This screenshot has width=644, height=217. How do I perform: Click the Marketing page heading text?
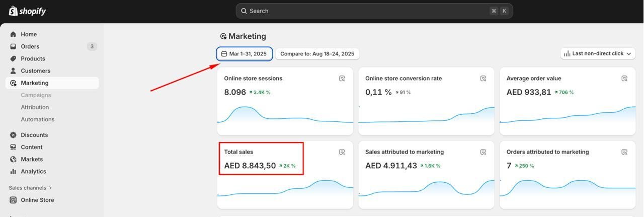[x=247, y=36]
